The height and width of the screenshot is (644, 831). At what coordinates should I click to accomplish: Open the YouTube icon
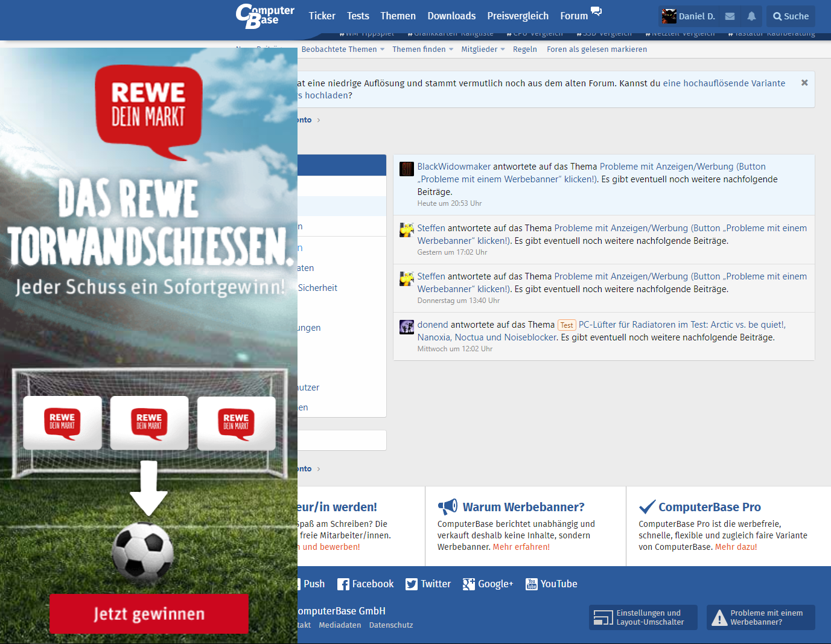532,584
